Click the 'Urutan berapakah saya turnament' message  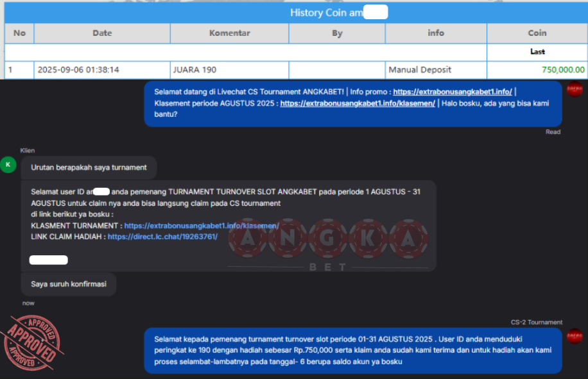[89, 167]
